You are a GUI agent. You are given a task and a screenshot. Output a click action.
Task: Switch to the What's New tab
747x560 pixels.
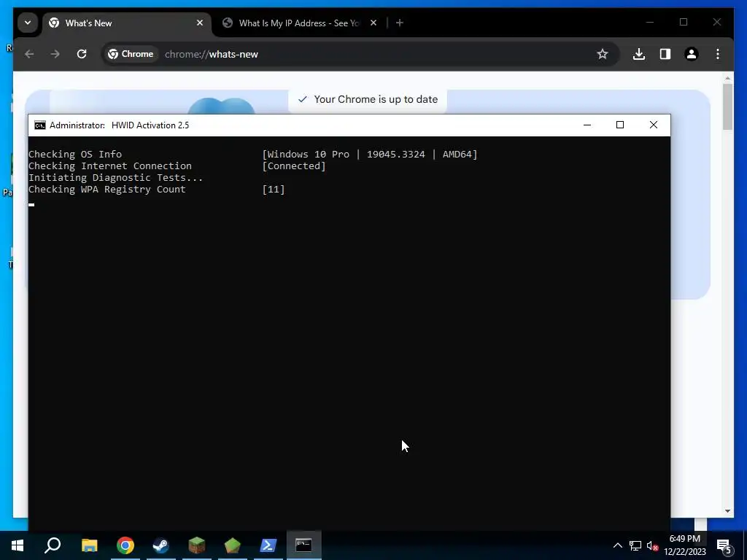click(x=127, y=23)
